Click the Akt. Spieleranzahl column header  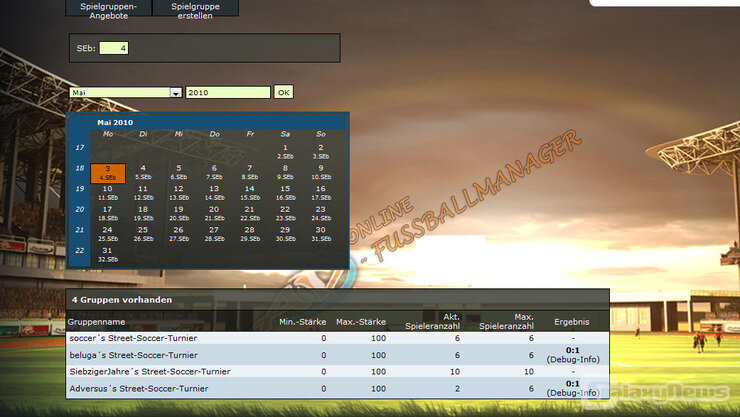pyautogui.click(x=432, y=321)
